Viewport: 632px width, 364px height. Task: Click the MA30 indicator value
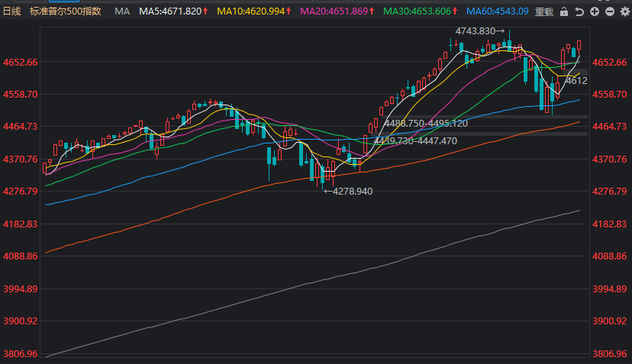pos(419,12)
